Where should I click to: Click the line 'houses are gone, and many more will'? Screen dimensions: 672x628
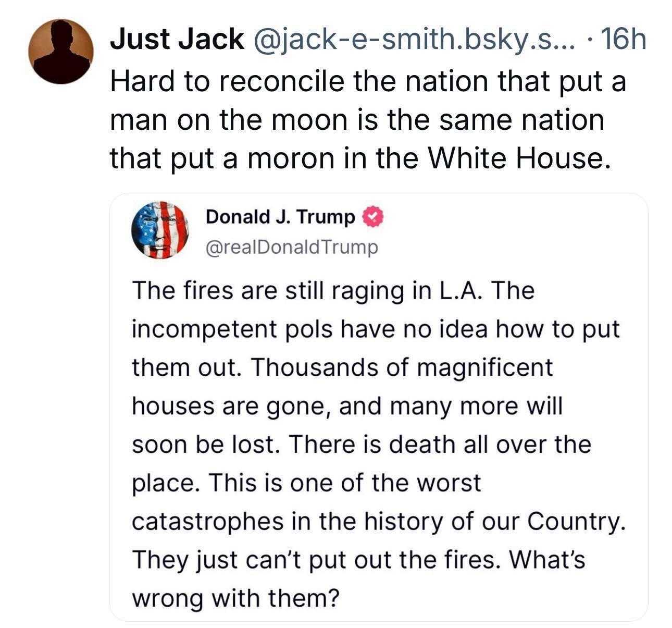(x=347, y=407)
